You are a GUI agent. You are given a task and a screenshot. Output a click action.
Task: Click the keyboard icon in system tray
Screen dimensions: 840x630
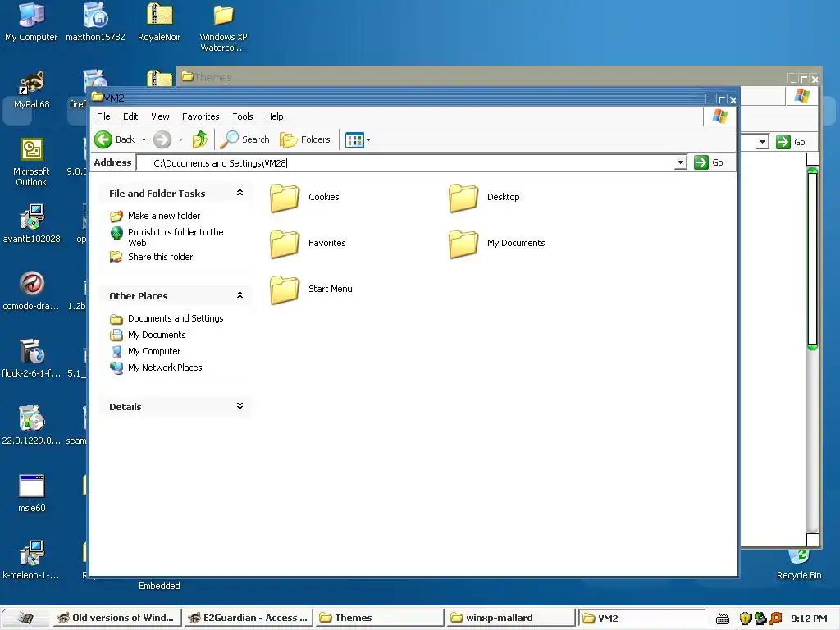coord(722,619)
